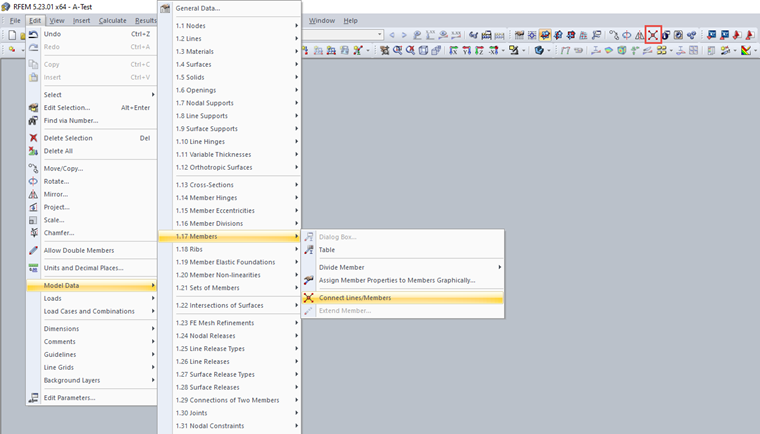760x434 pixels.
Task: Expand the 1.1 Nodes submenu
Action: click(296, 26)
